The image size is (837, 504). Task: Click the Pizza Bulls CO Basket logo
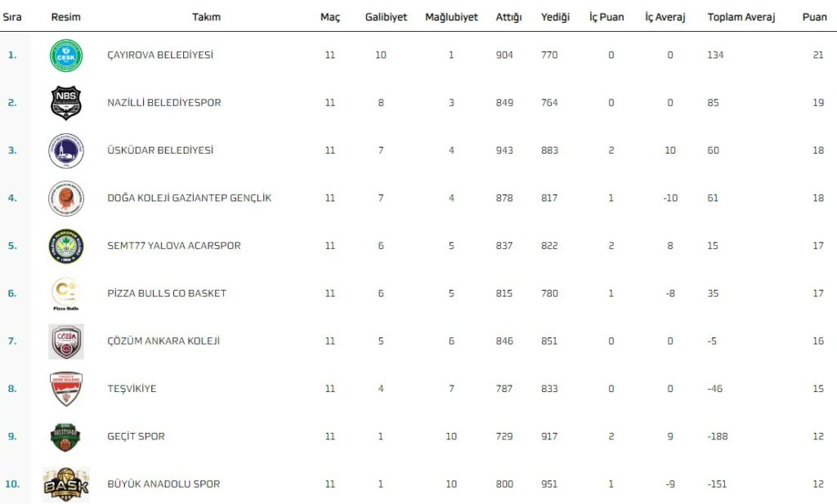pos(66,293)
